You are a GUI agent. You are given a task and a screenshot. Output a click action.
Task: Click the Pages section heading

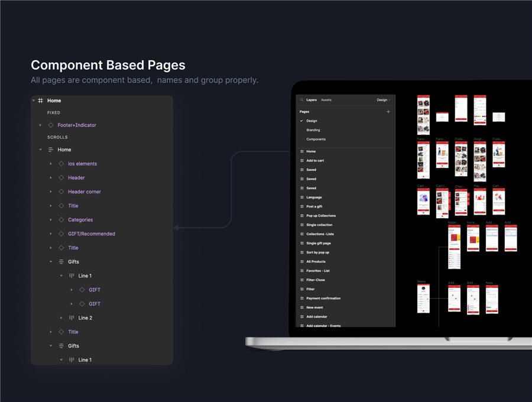click(304, 112)
